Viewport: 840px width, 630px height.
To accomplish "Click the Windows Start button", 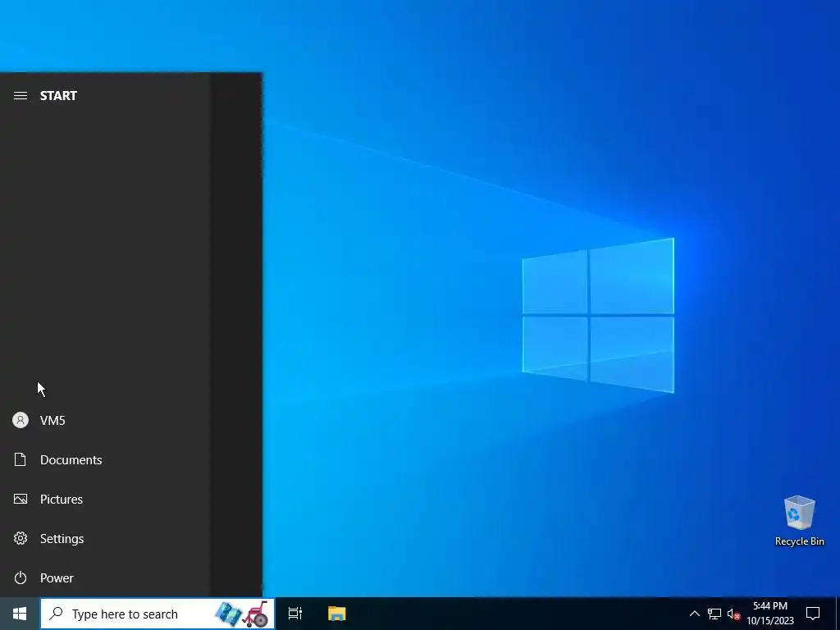I will 20,614.
